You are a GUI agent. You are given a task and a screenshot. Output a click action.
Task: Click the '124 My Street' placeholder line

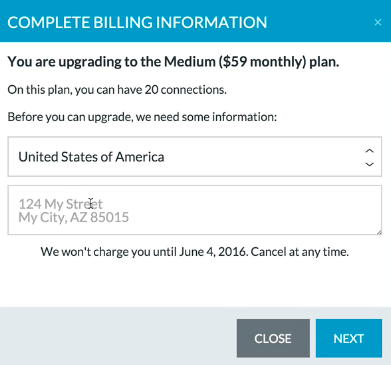60,204
